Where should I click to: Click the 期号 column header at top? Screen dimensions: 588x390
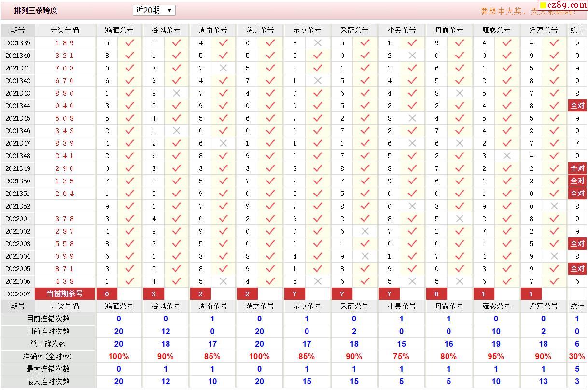(18, 30)
